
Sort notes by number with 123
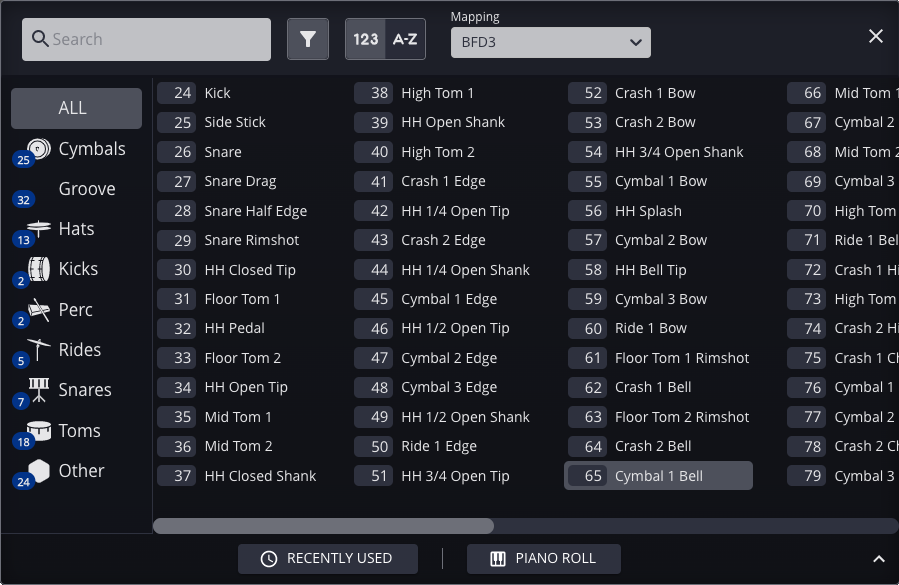pos(366,40)
